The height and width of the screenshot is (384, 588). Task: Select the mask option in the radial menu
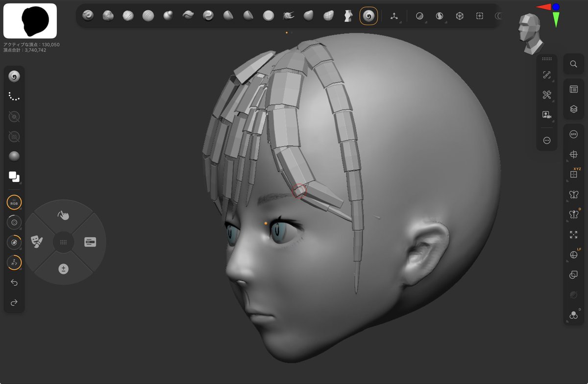click(38, 242)
